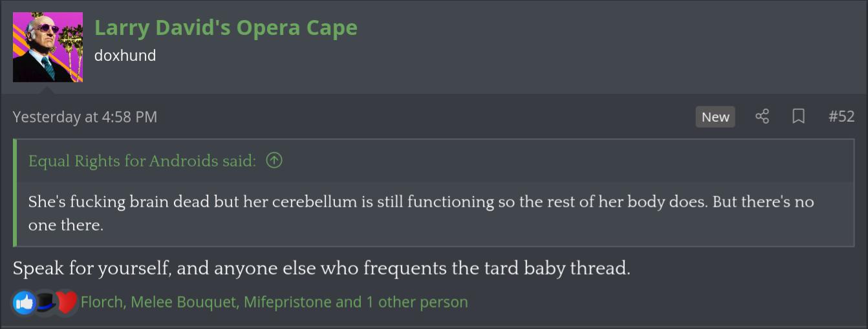
Task: Open Larry David's Opera Cape username profile
Action: (x=226, y=28)
